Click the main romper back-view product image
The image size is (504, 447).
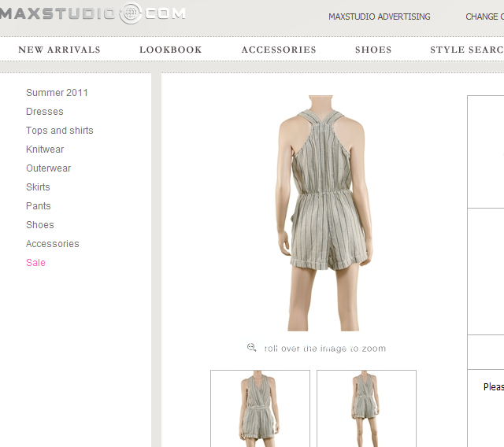click(x=324, y=213)
